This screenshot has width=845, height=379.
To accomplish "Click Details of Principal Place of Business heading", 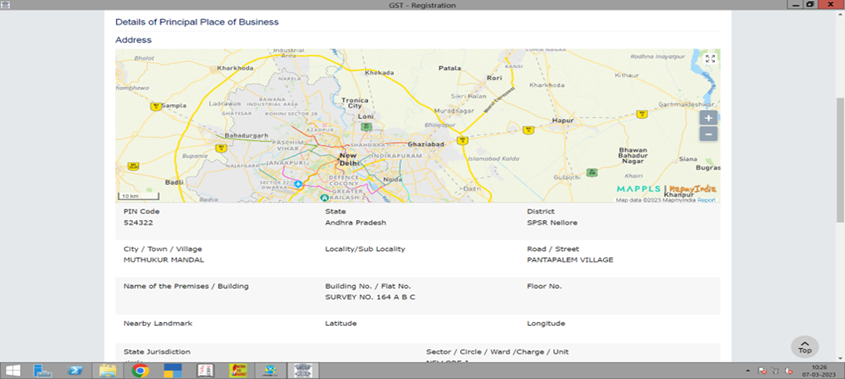I will [197, 22].
